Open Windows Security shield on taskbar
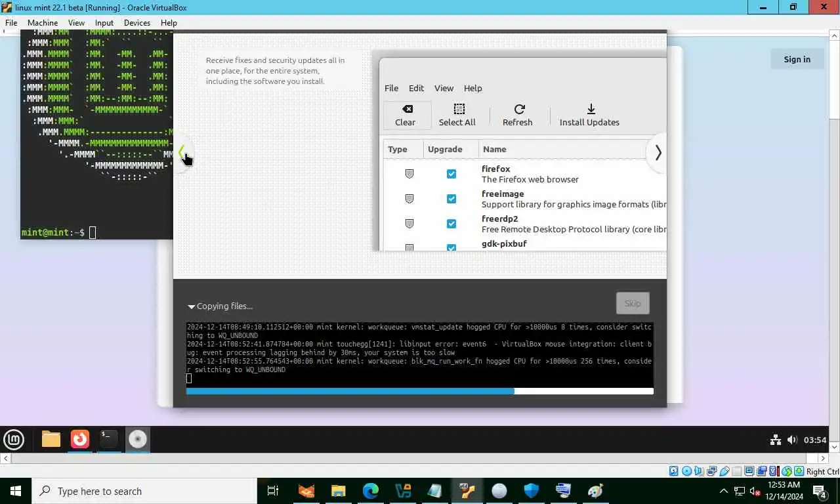The width and height of the screenshot is (840, 504). click(532, 491)
